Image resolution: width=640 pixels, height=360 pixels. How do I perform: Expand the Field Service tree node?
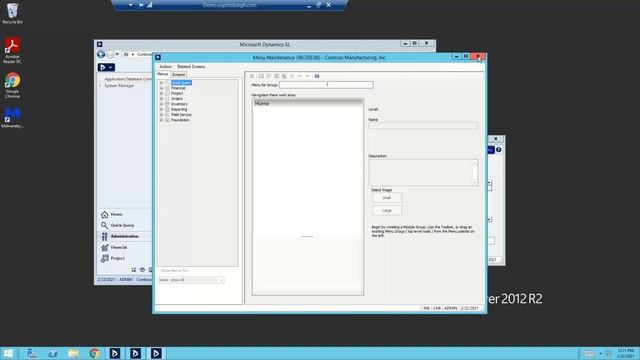[161, 115]
